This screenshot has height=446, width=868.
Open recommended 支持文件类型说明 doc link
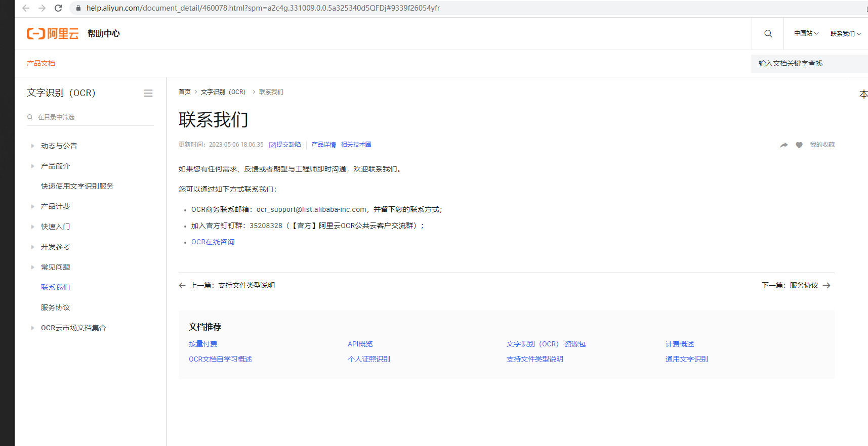tap(535, 359)
